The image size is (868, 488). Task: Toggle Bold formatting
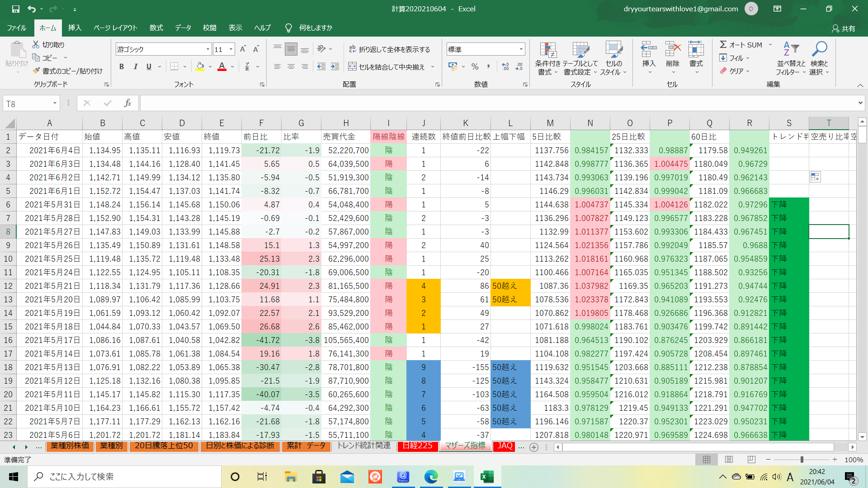point(121,67)
